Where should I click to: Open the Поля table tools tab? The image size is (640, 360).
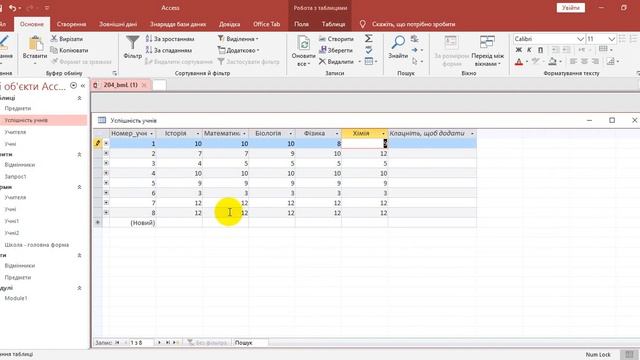point(301,24)
